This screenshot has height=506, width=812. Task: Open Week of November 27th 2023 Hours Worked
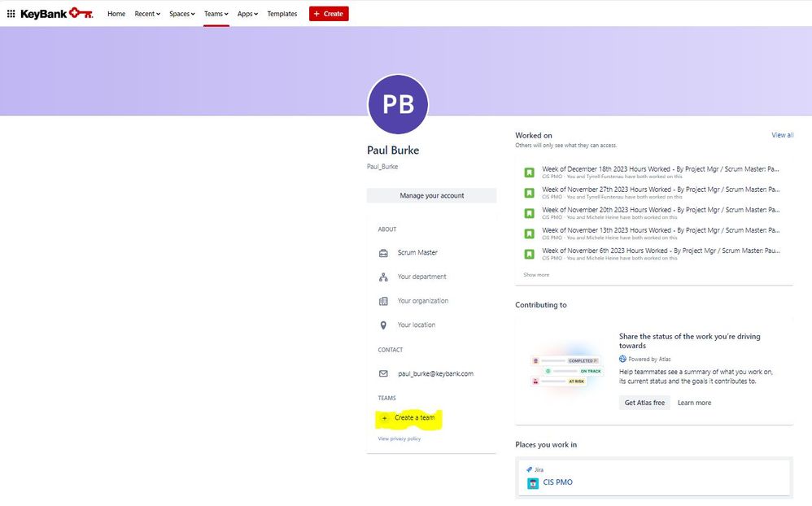pyautogui.click(x=661, y=190)
